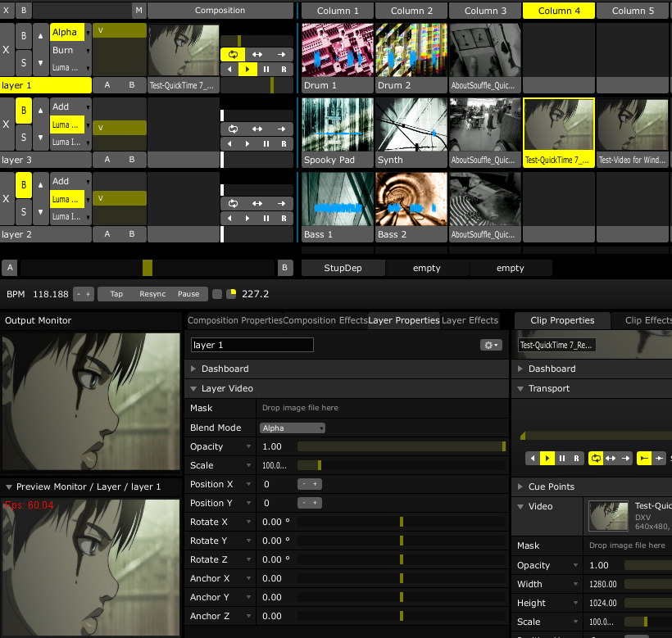Toggle the B bypass button on layer 3

(24, 111)
